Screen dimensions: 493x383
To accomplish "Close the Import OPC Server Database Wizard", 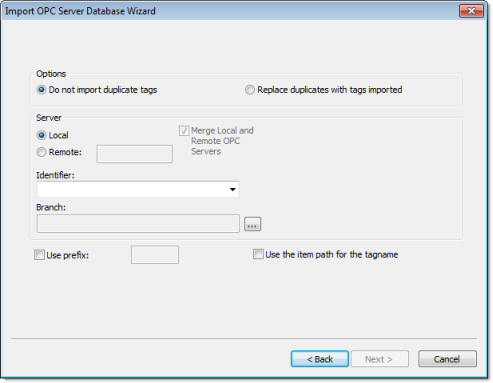I will (471, 11).
